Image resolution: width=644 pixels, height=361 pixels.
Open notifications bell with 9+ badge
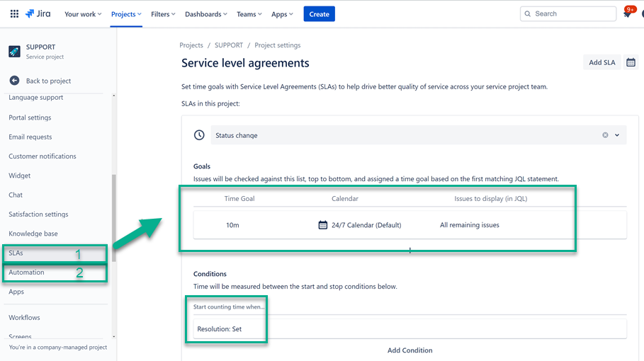pyautogui.click(x=627, y=13)
